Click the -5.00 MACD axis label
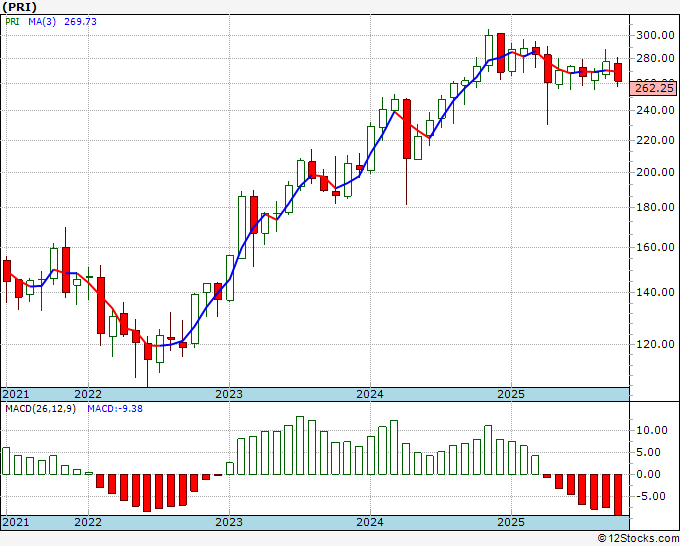Screen dimensions: 680x546 [x=651, y=496]
